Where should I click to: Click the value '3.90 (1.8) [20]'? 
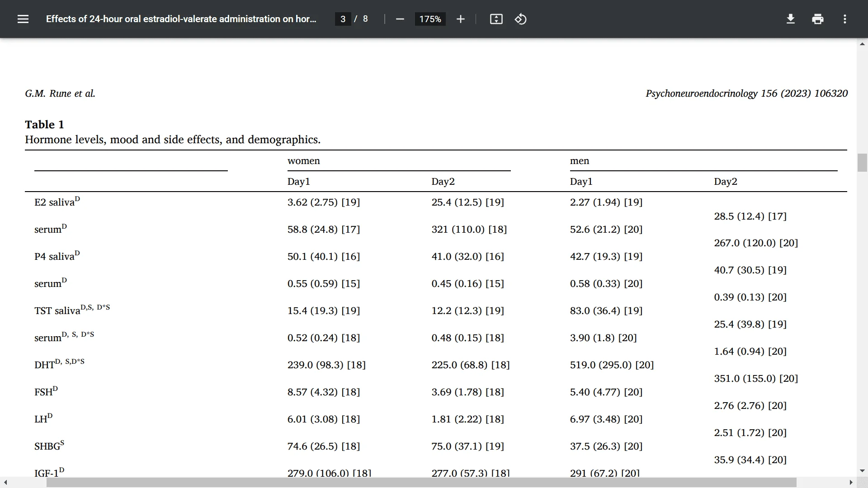coord(604,338)
